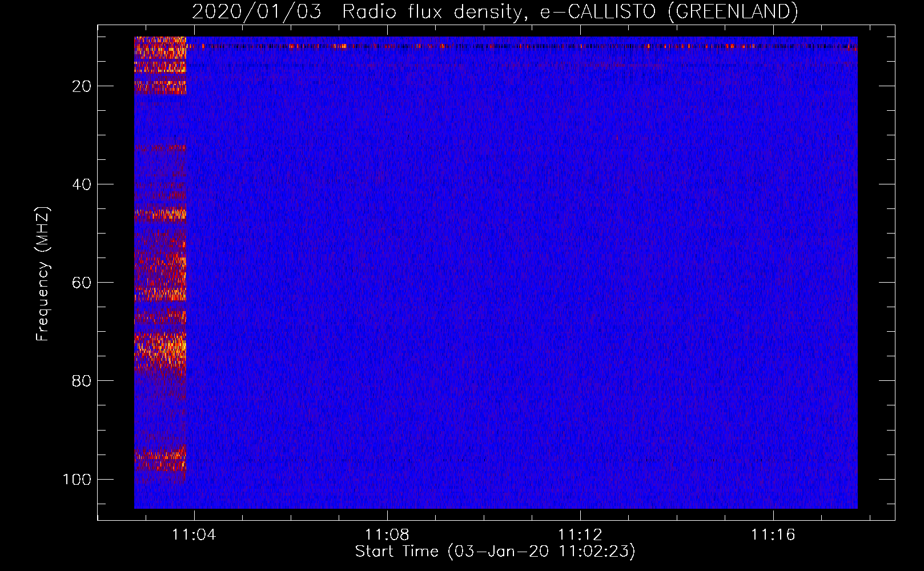This screenshot has height=571, width=924.
Task: Click the 11:08 time tick label
Action: click(x=387, y=535)
